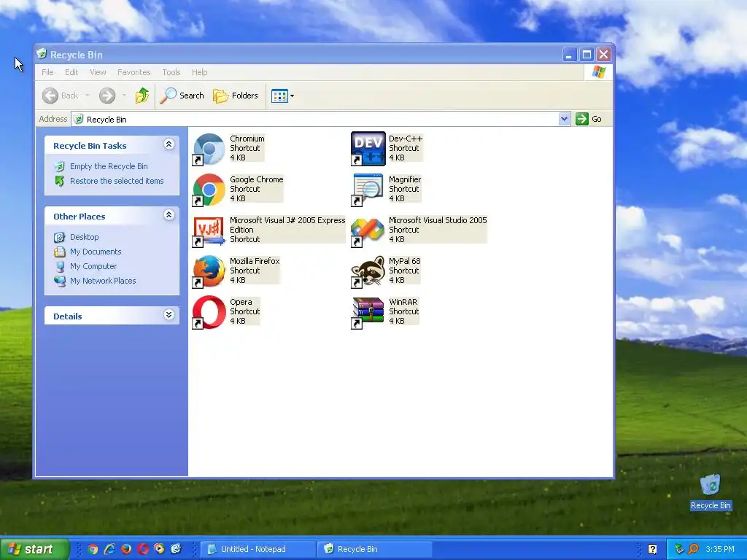The width and height of the screenshot is (747, 560).
Task: Select the Visual J# 2005 Express icon
Action: coord(209,231)
